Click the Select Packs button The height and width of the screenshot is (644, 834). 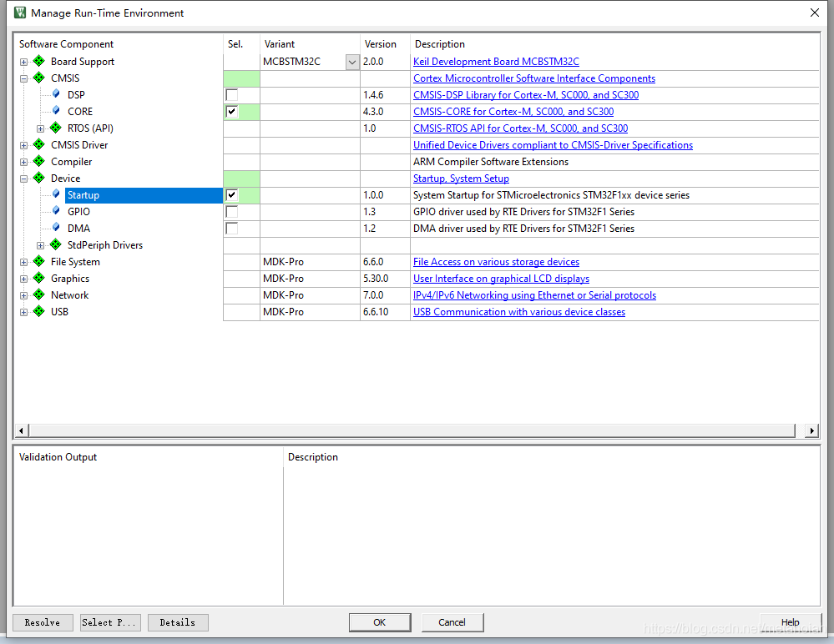(111, 622)
